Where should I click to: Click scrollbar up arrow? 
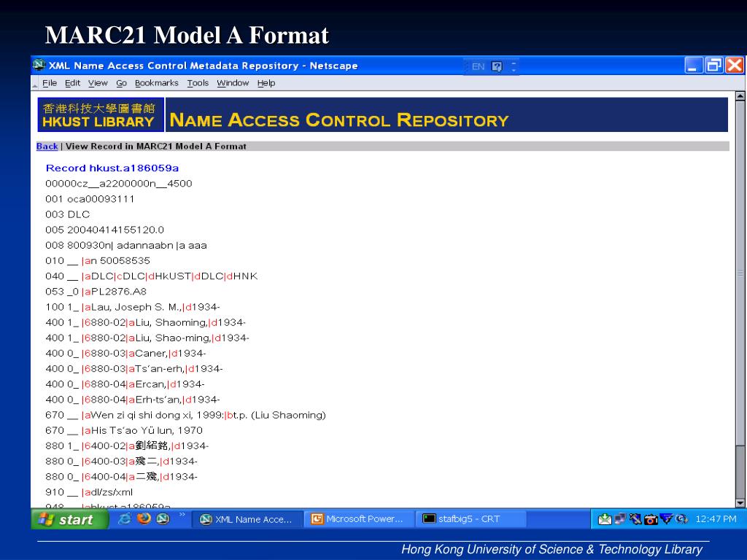tap(740, 96)
